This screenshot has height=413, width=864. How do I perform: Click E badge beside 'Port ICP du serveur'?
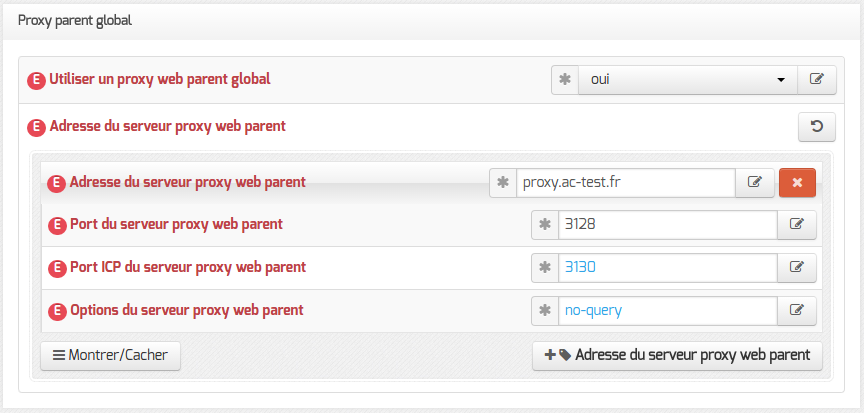pyautogui.click(x=57, y=269)
